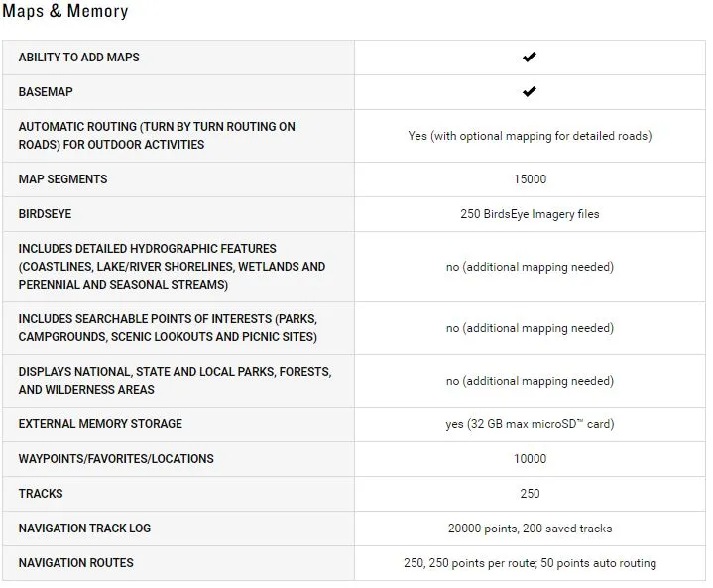Click the Searchable Points of Interests label

(168, 328)
